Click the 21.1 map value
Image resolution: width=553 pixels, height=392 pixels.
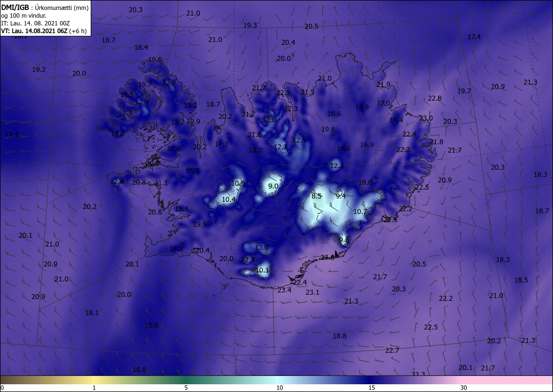(161, 182)
